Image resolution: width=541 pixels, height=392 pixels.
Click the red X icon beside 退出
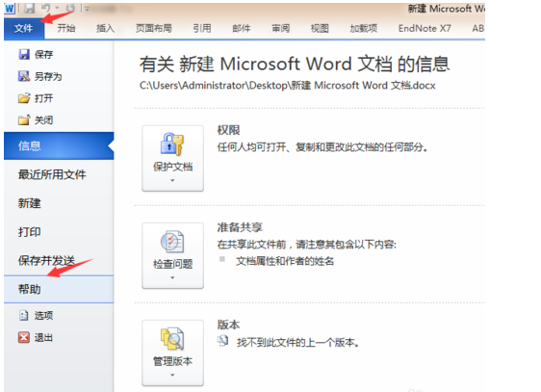24,337
